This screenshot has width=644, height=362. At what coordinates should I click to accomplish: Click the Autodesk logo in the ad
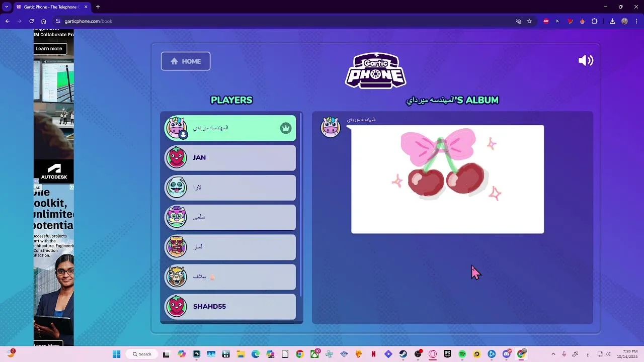[x=54, y=171]
